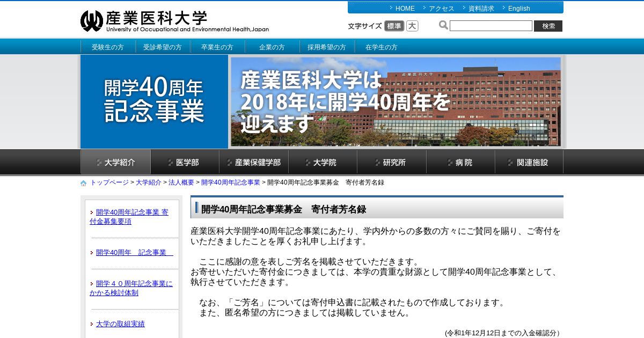Click the campus building photo banner

coord(396,102)
